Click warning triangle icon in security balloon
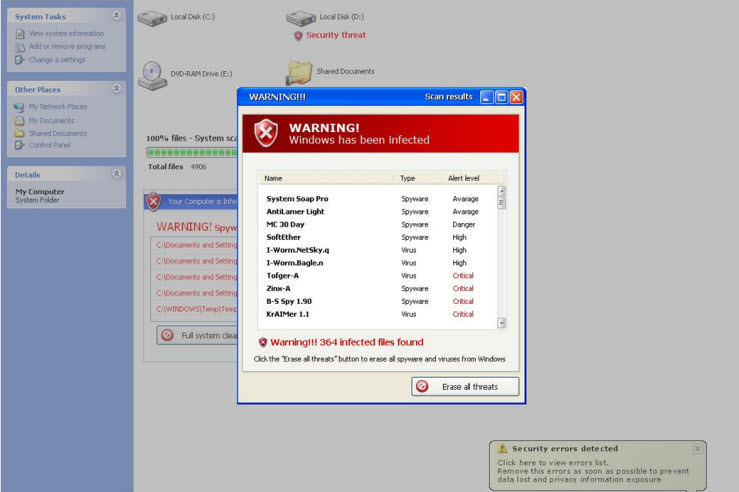 coord(502,449)
